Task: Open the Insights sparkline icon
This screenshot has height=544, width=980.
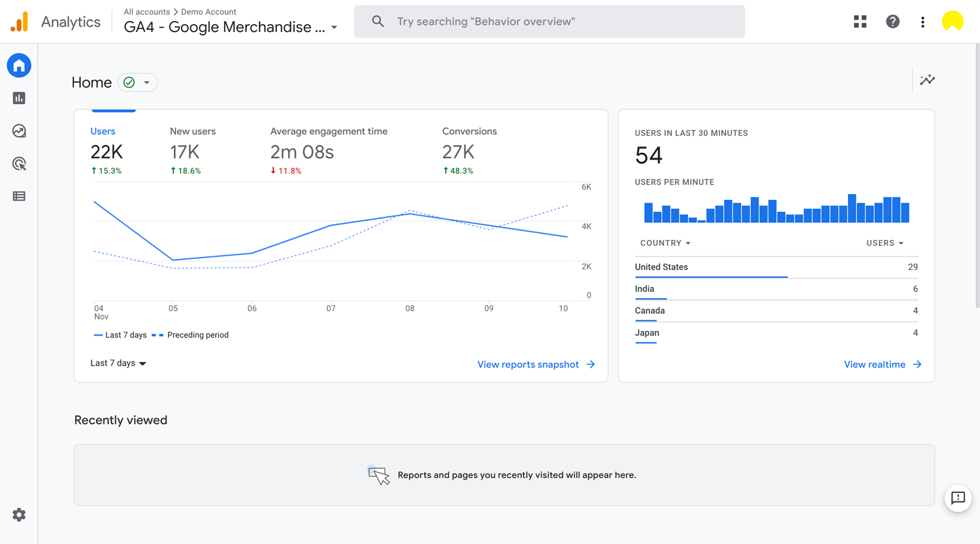Action: tap(927, 80)
